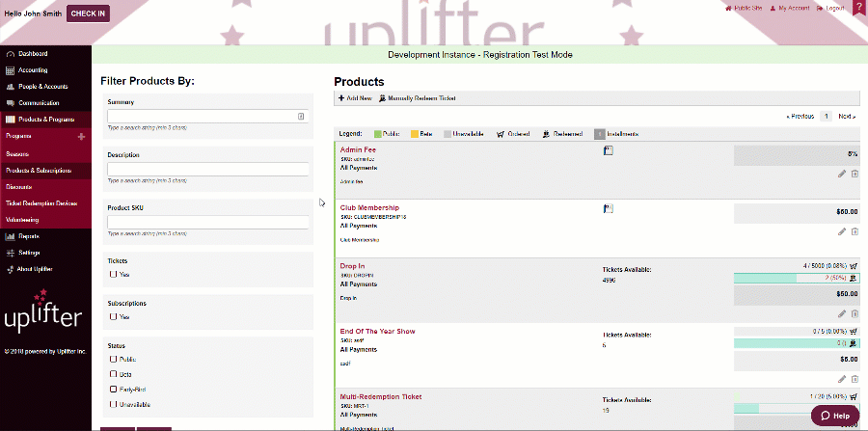Open the Public Site link
This screenshot has width=868, height=431.
744,9
